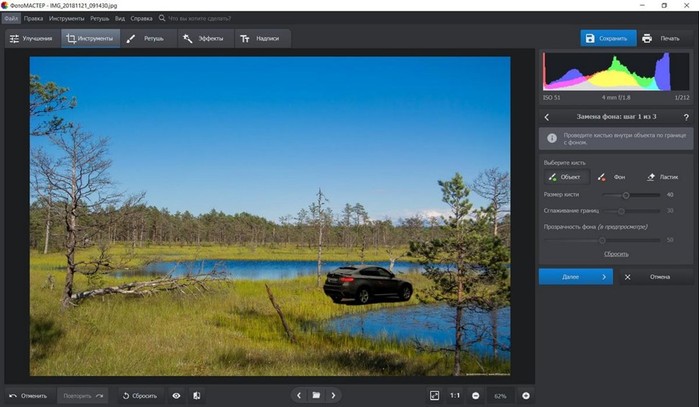Image resolution: width=699 pixels, height=407 pixels.
Task: Toggle the eye preview icon in bottom toolbar
Action: click(177, 395)
